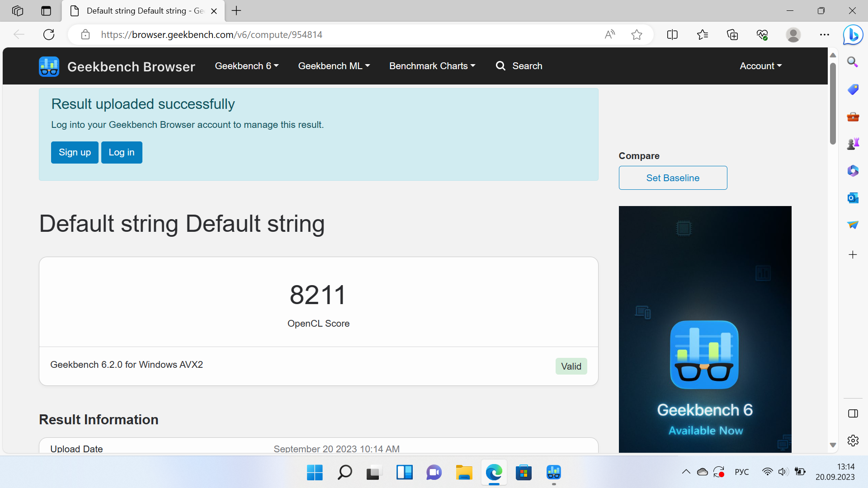Expand the Geekbench 6 dropdown menu
The image size is (868, 488).
click(246, 66)
